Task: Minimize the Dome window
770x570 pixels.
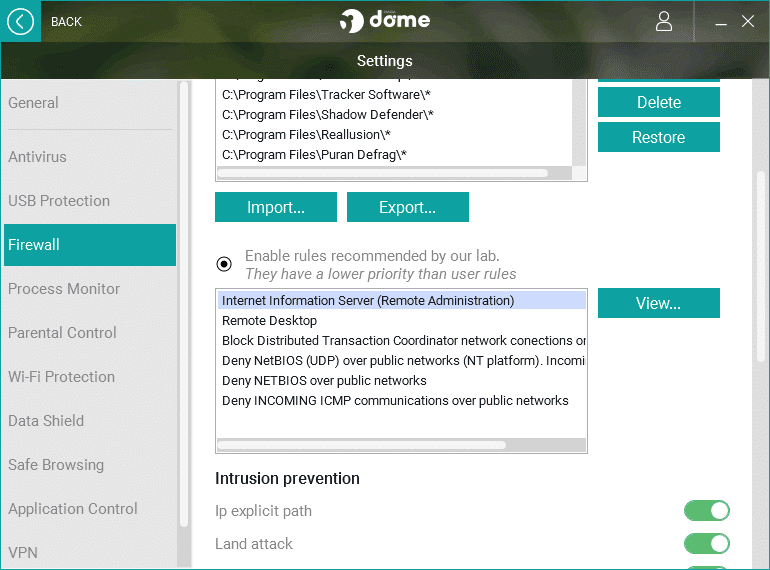Action: 720,22
